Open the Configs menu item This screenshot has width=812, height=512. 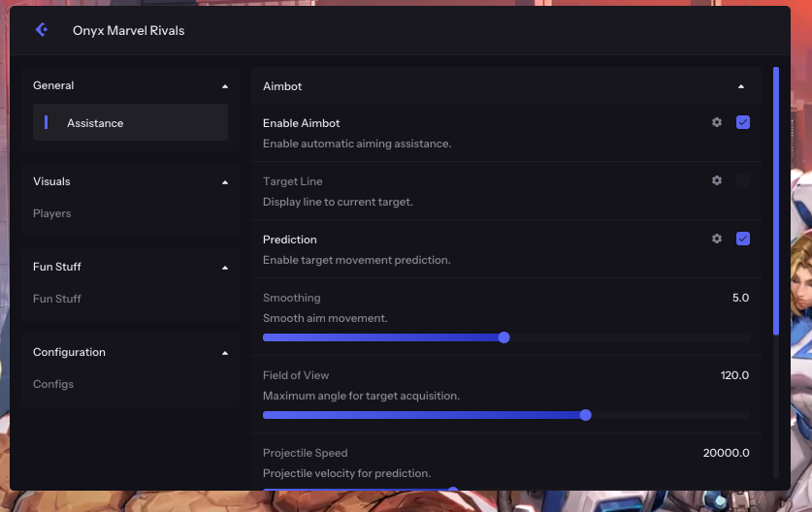tap(53, 384)
